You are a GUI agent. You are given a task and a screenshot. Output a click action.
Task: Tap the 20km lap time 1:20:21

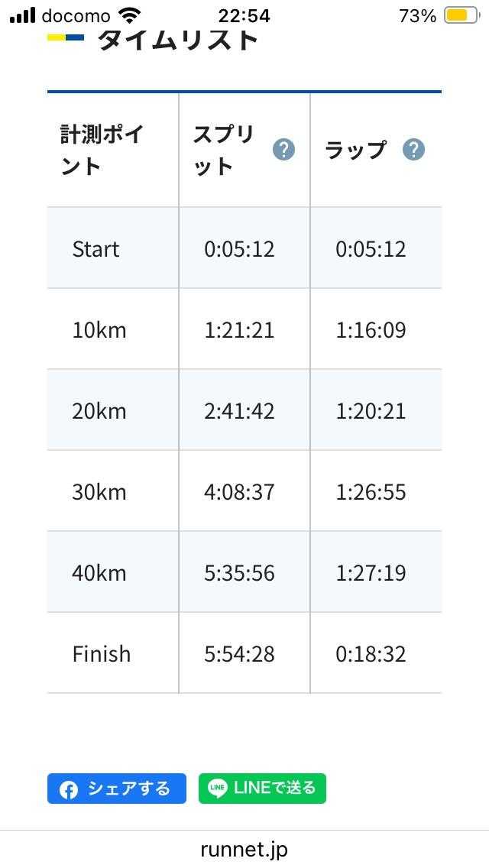pos(371,411)
